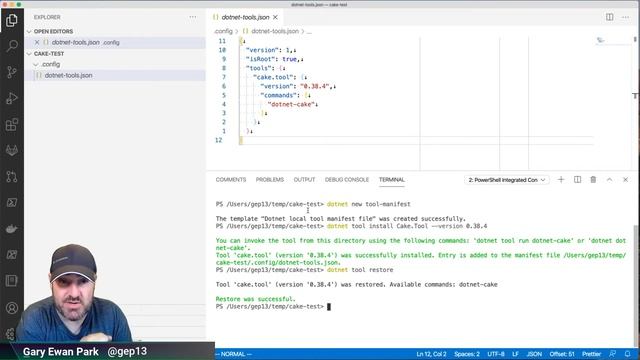Viewport: 640px width, 360px height.
Task: Select dotnet-tools.json .config in Open Editors
Action: click(115, 42)
